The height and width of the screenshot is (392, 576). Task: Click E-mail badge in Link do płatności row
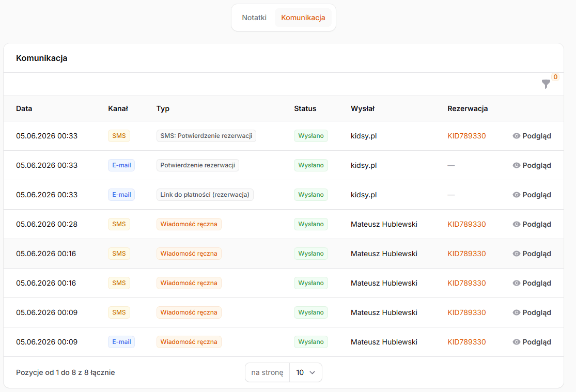(x=121, y=195)
